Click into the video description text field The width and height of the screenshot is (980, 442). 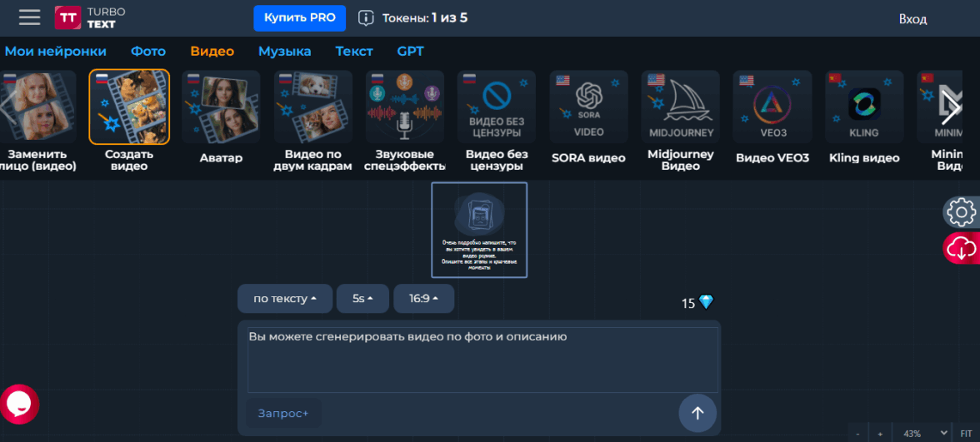(482, 360)
